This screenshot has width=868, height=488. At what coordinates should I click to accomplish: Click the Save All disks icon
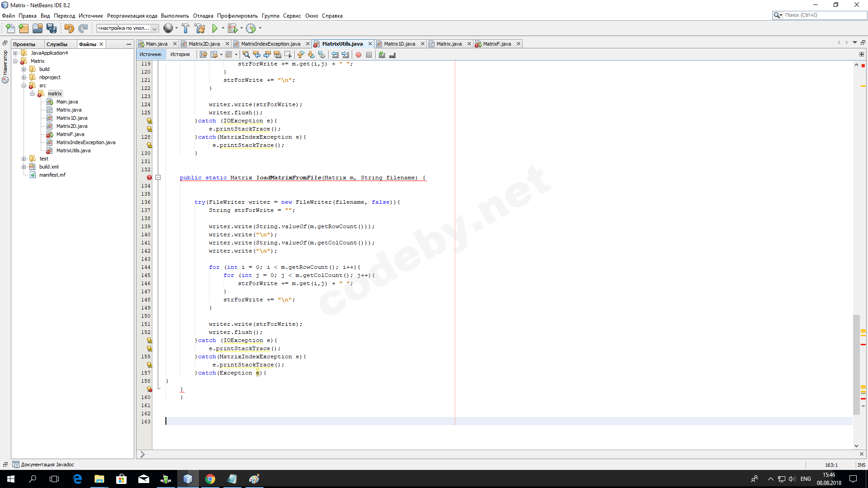pos(52,28)
